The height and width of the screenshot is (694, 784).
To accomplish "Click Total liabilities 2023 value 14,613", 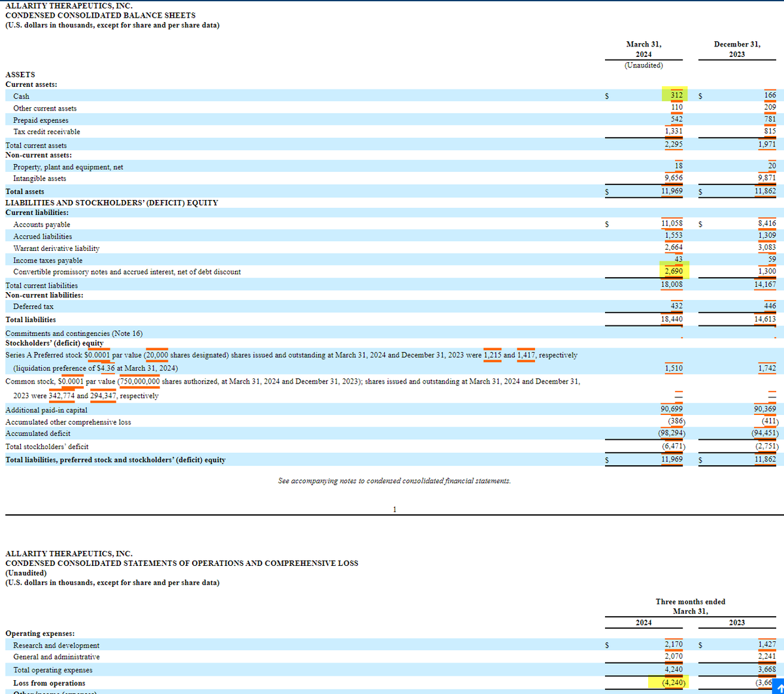I will click(x=764, y=320).
